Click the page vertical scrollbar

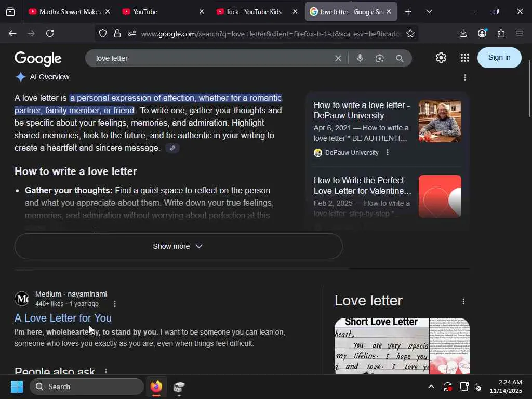pos(529,89)
